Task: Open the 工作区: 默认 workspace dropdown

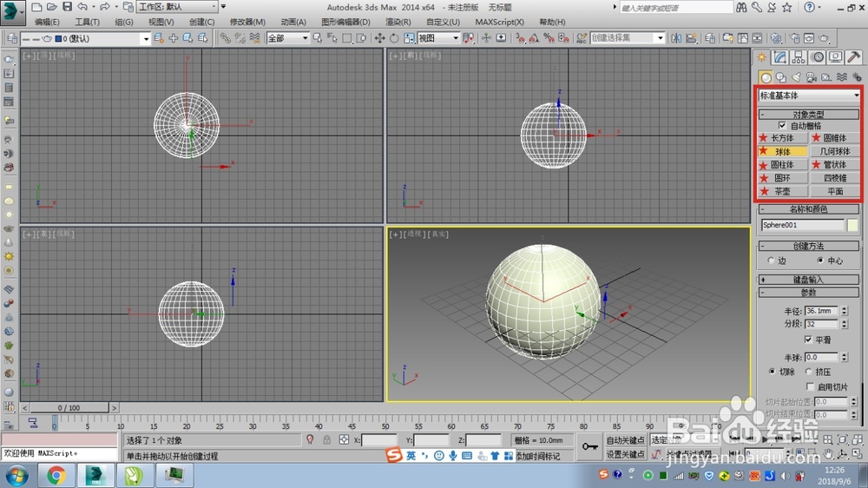Action: click(177, 7)
